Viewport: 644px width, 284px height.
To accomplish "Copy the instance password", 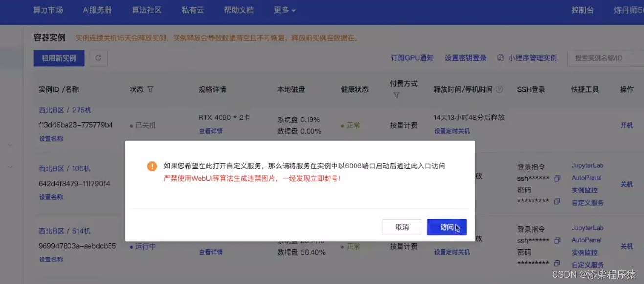I will click(557, 201).
